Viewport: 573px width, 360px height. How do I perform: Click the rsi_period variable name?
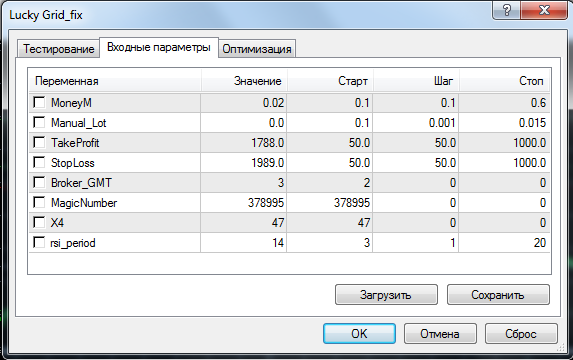pos(73,243)
